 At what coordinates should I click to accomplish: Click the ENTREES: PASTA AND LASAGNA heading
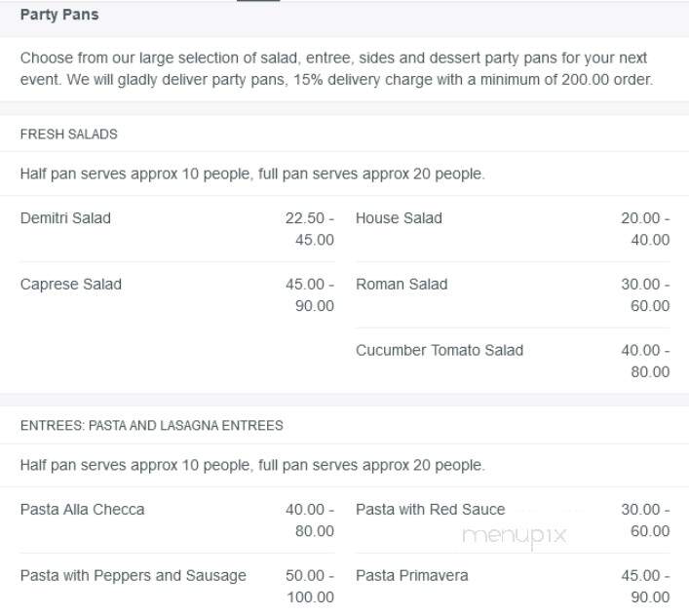point(152,425)
